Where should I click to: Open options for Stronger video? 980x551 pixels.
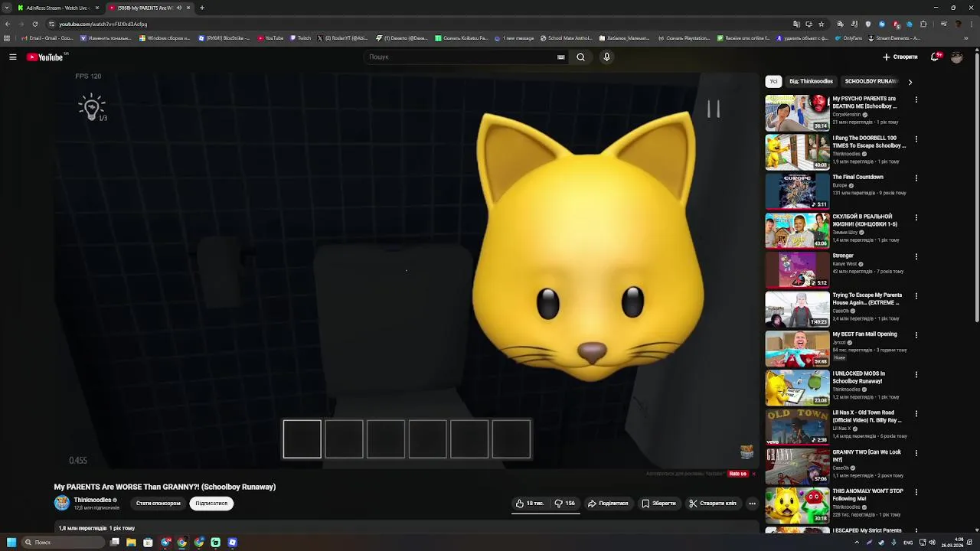[x=916, y=256]
